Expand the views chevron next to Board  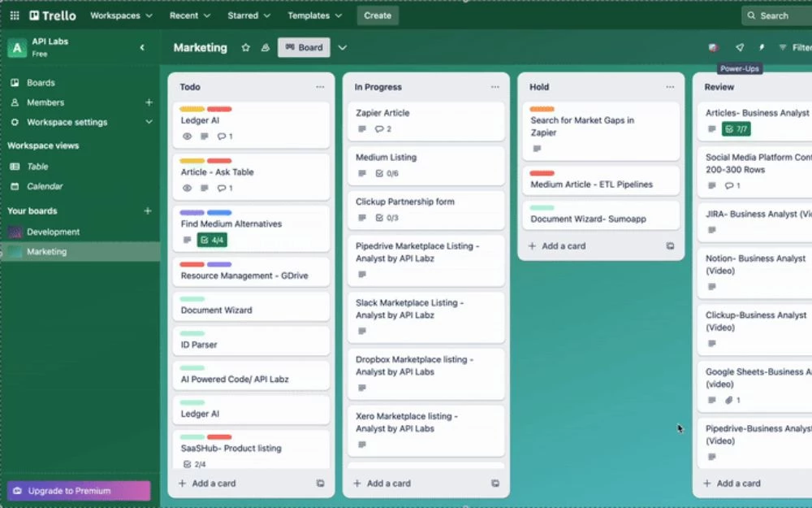(343, 48)
